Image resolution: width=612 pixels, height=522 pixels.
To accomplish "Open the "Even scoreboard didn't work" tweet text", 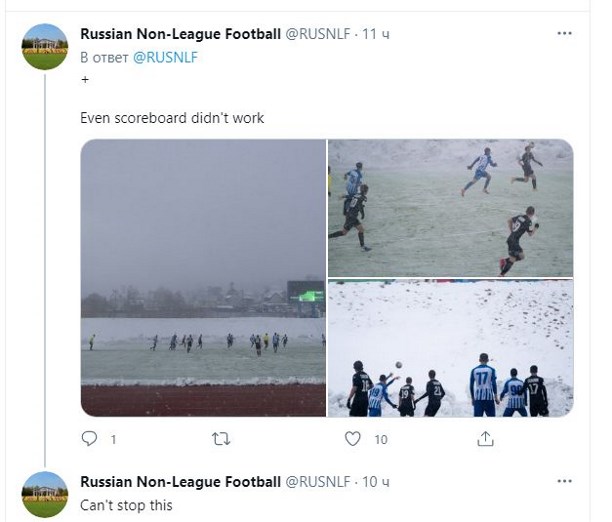I will (x=171, y=117).
